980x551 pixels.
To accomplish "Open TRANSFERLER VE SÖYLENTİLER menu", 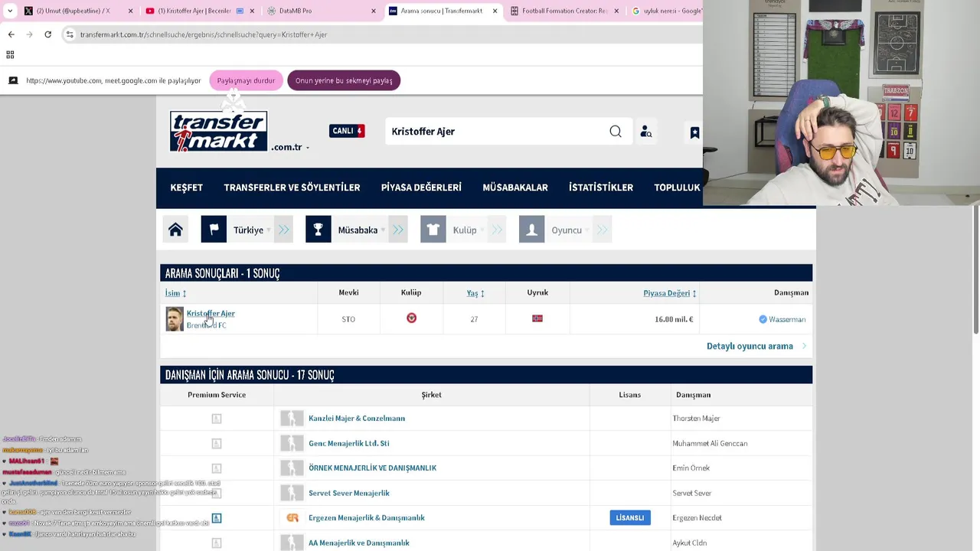I will pyautogui.click(x=292, y=187).
